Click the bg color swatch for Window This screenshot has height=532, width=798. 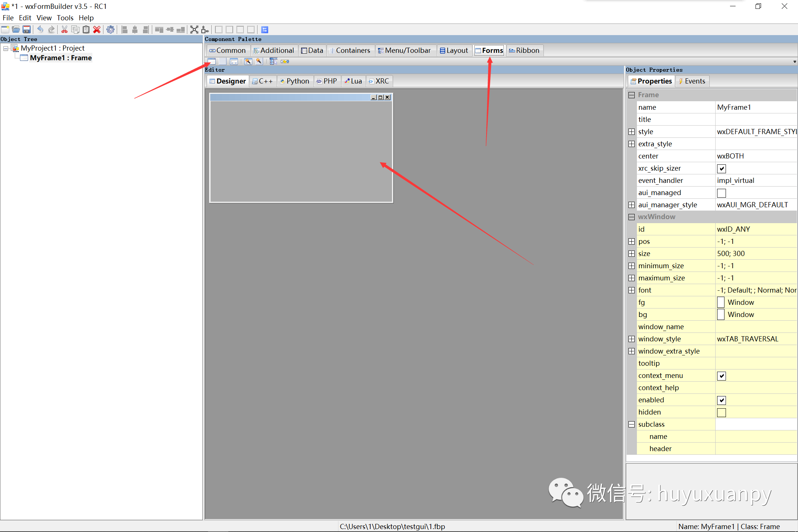(720, 314)
